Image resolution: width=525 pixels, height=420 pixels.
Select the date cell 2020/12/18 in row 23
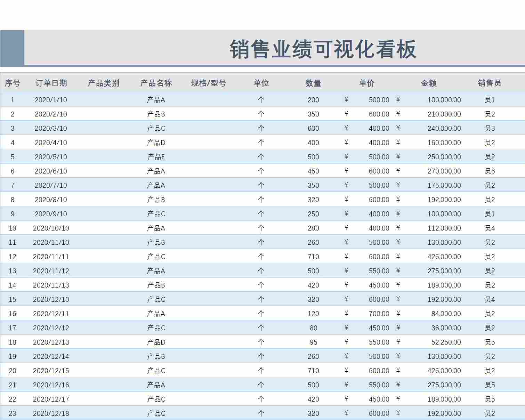coord(51,413)
